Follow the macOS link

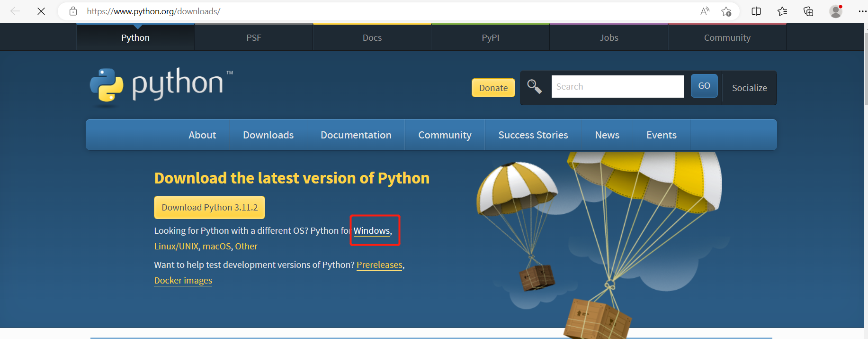tap(217, 247)
